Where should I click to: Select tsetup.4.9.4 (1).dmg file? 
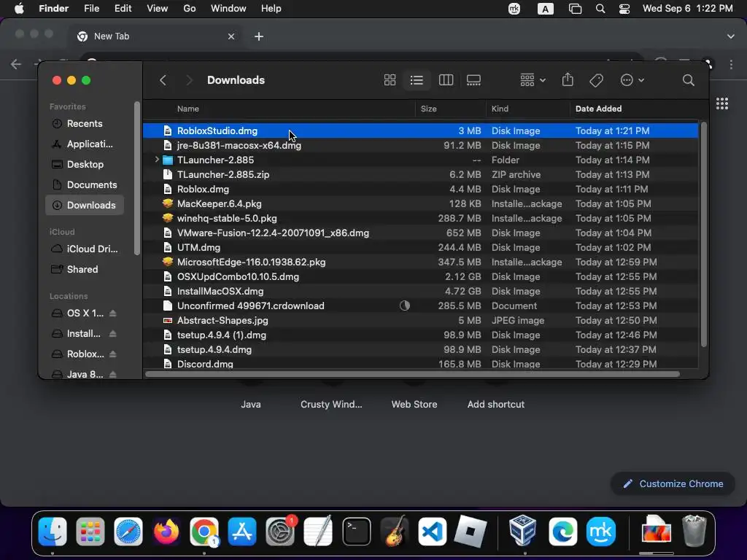pos(421,335)
